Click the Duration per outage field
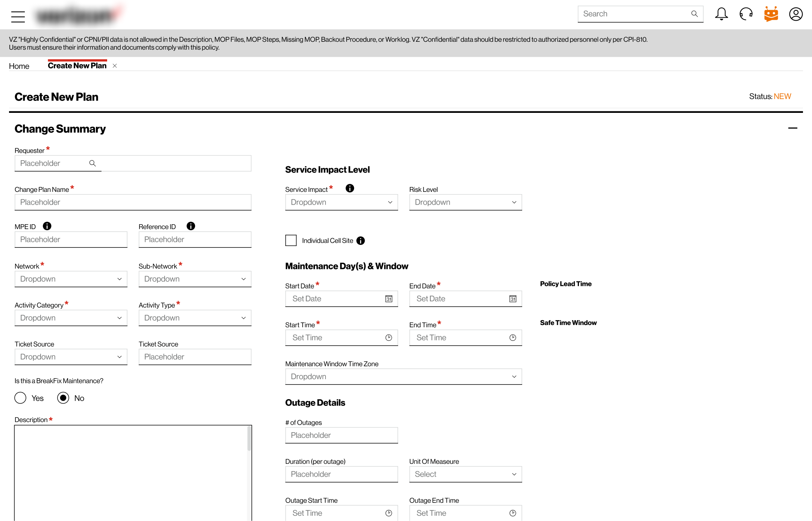This screenshot has height=521, width=812. [x=342, y=474]
